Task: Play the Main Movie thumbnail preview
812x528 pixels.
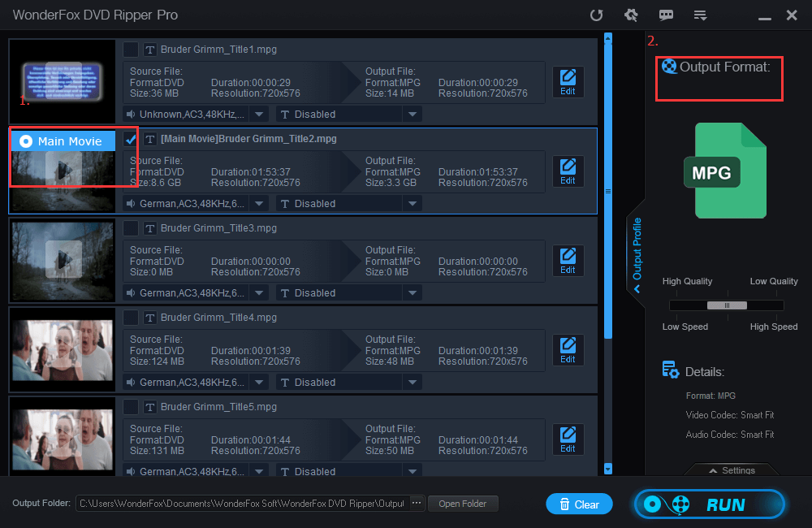Action: tap(62, 170)
